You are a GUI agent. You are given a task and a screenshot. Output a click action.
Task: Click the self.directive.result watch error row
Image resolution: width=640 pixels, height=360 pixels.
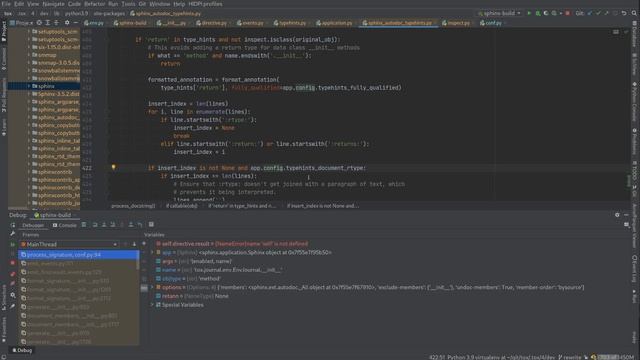231,244
